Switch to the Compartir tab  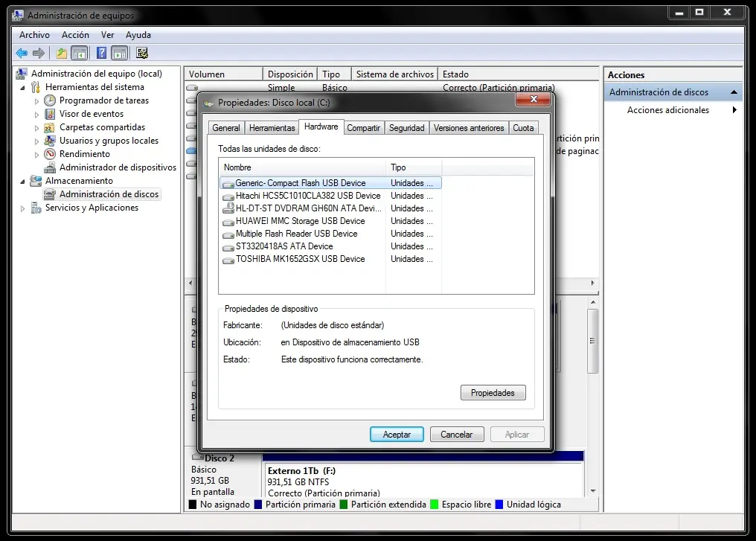pyautogui.click(x=364, y=128)
